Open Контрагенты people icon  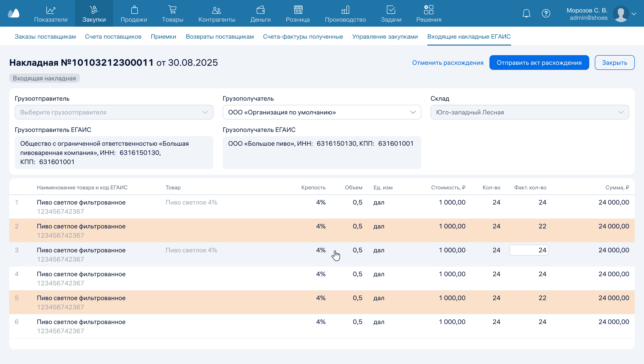tap(216, 10)
